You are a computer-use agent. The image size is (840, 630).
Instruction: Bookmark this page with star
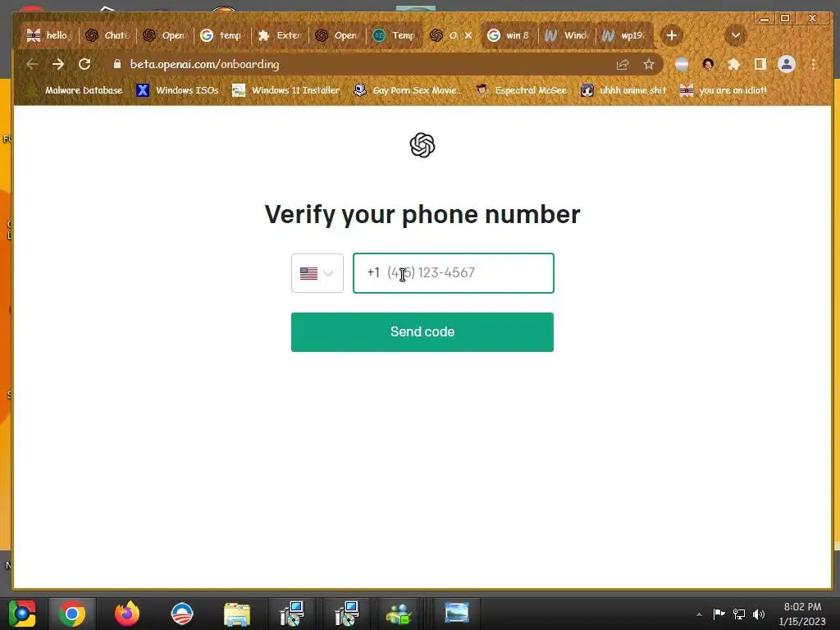[649, 65]
